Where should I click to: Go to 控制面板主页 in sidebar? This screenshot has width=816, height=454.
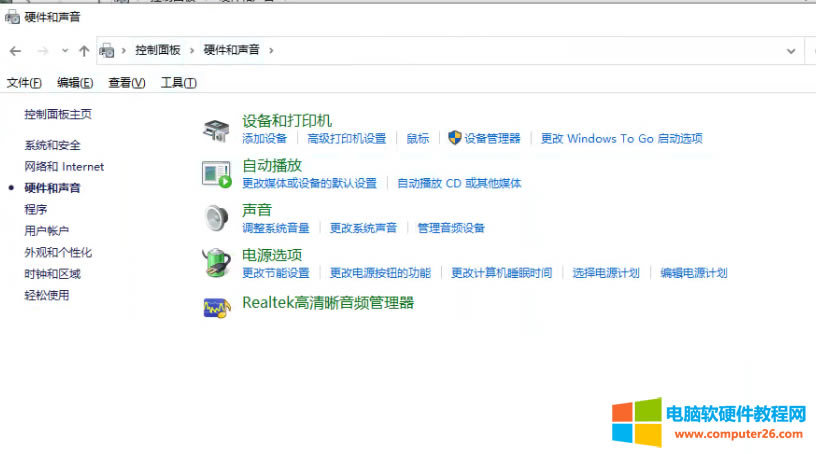click(58, 114)
